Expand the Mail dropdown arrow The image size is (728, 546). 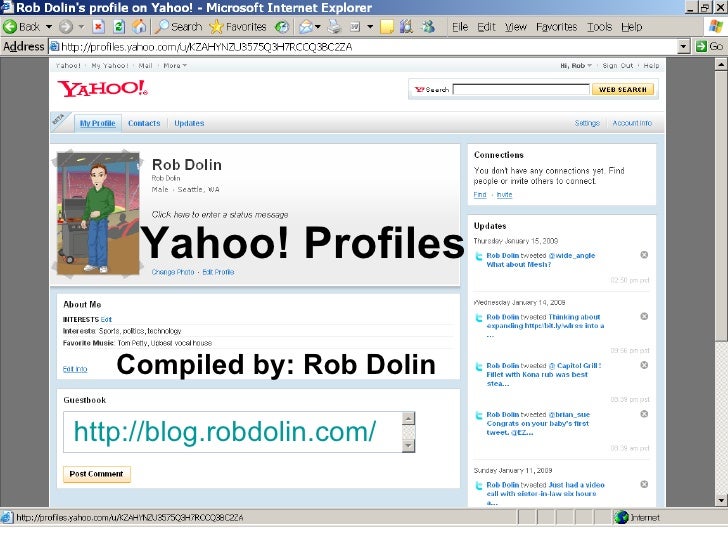(x=318, y=27)
